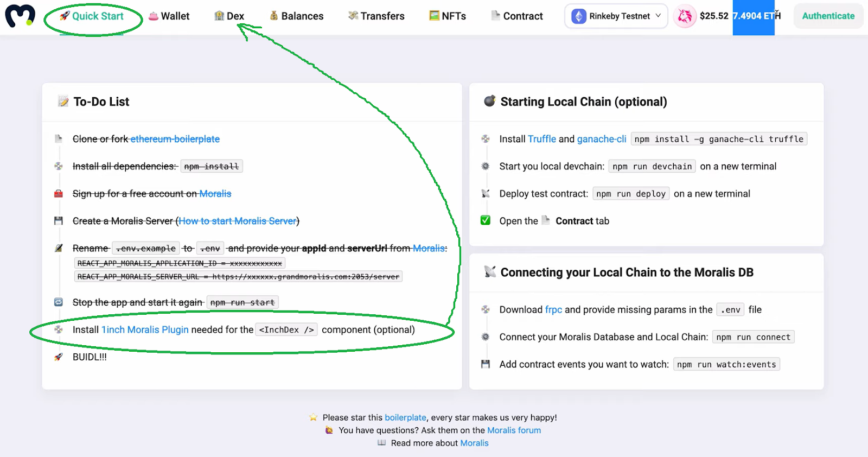Expand the Rinkeby Testnet chain dropdown
The width and height of the screenshot is (868, 457).
[616, 16]
